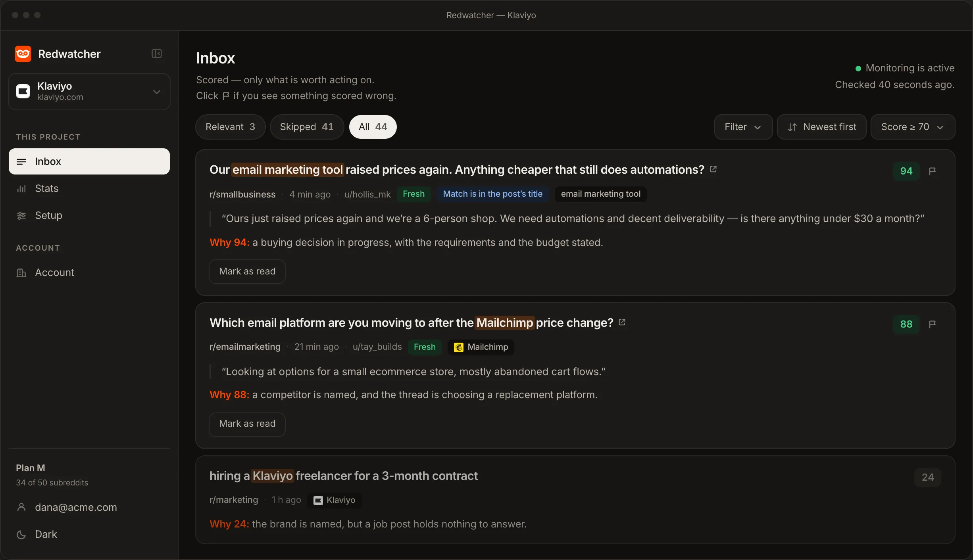Open the raised prices post title
The height and width of the screenshot is (560, 973).
(x=457, y=170)
